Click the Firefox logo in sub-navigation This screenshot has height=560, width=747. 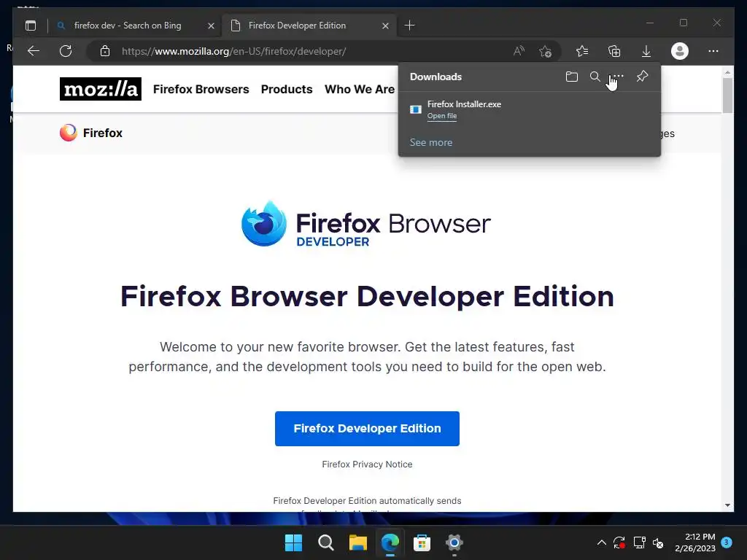pyautogui.click(x=68, y=133)
